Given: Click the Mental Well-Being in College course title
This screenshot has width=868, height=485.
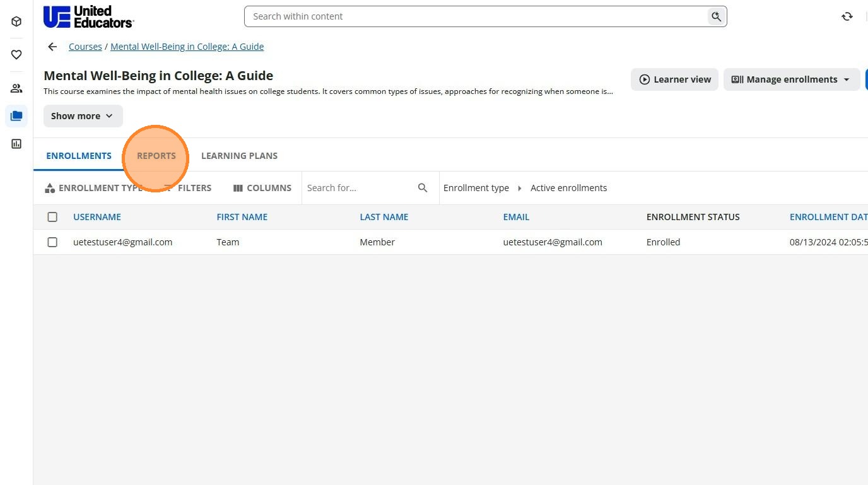Looking at the screenshot, I should tap(158, 76).
